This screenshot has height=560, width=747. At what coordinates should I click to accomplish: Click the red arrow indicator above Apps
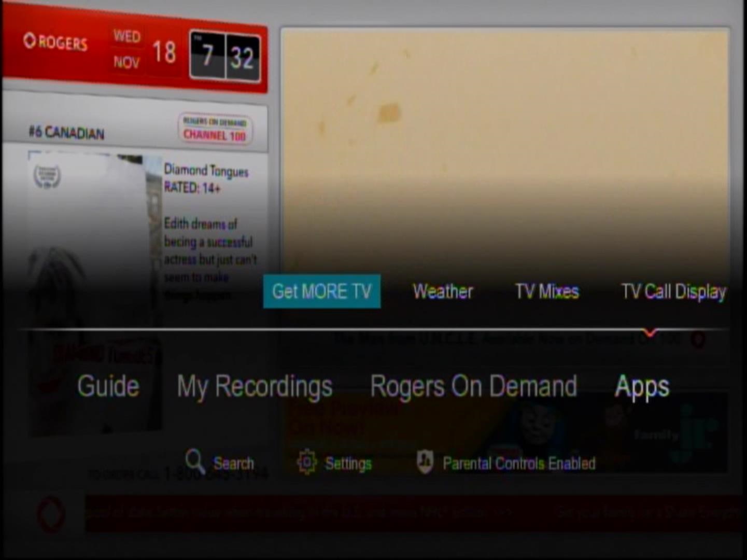[650, 332]
